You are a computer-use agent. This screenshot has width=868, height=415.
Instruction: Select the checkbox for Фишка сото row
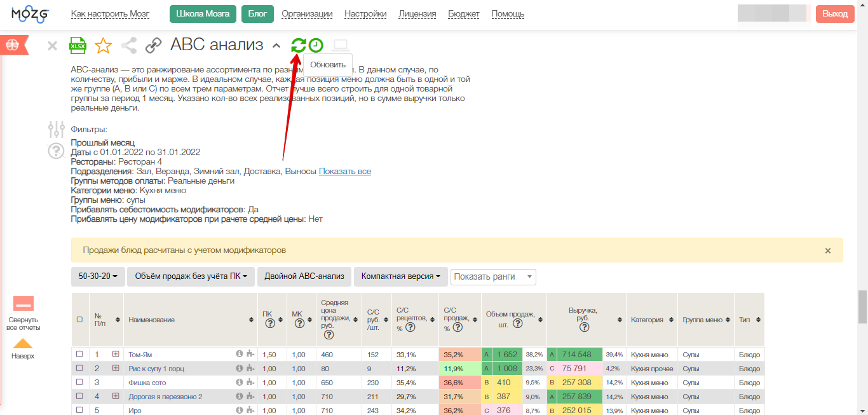click(79, 382)
